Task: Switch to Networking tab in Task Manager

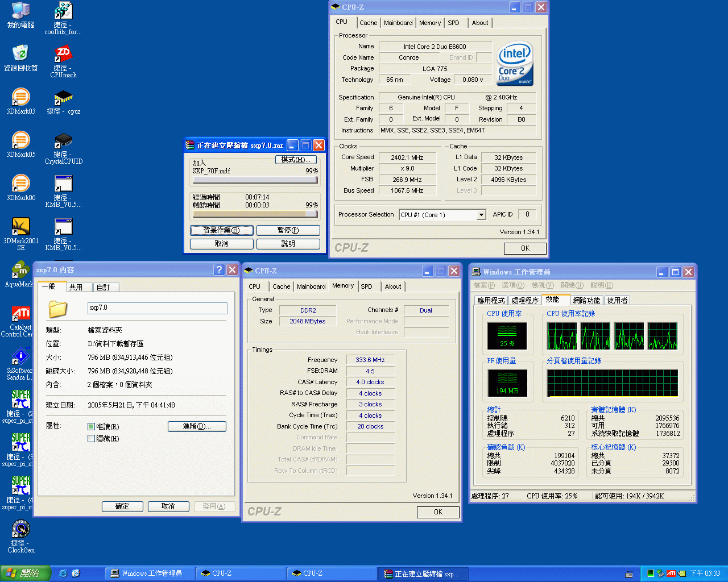Action: coord(586,300)
